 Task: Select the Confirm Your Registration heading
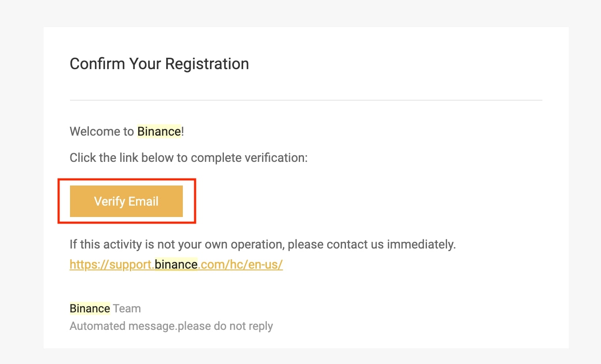(x=159, y=64)
